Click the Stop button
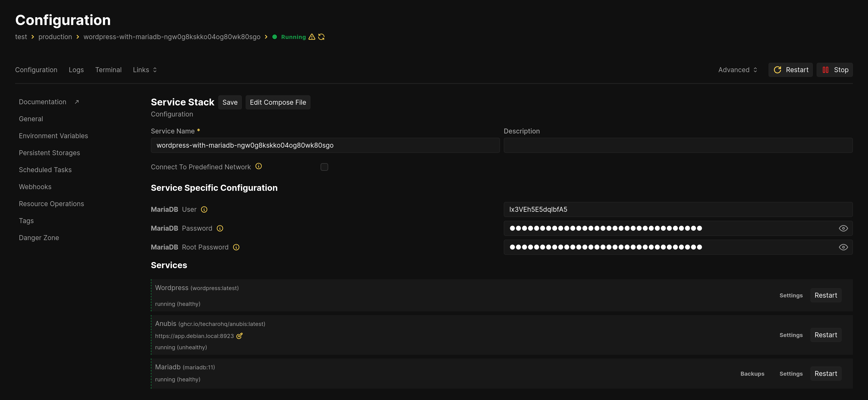 tap(835, 70)
